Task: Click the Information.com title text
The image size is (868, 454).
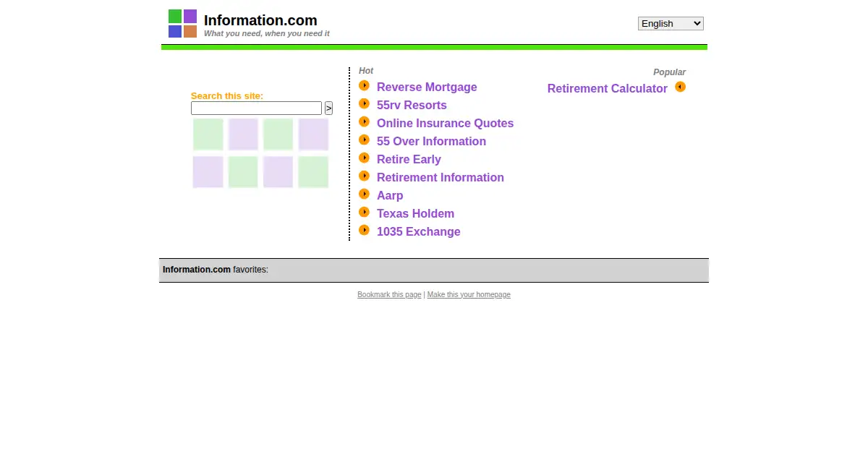Action: tap(260, 20)
